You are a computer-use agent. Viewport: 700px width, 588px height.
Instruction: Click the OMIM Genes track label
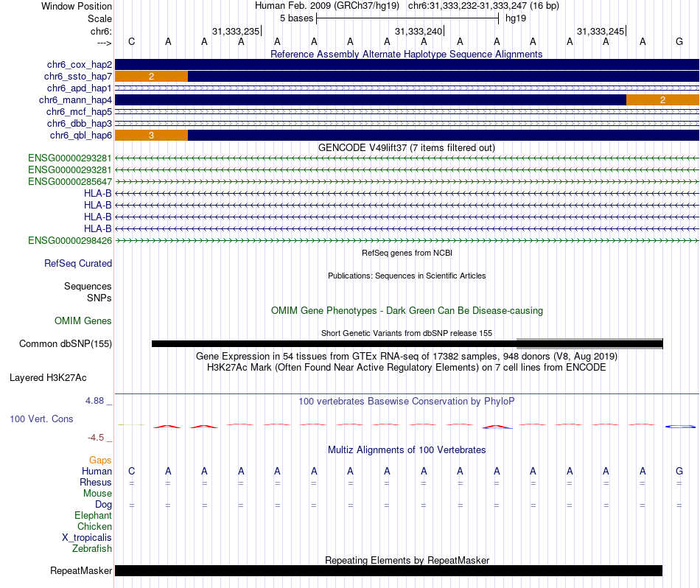tap(83, 321)
